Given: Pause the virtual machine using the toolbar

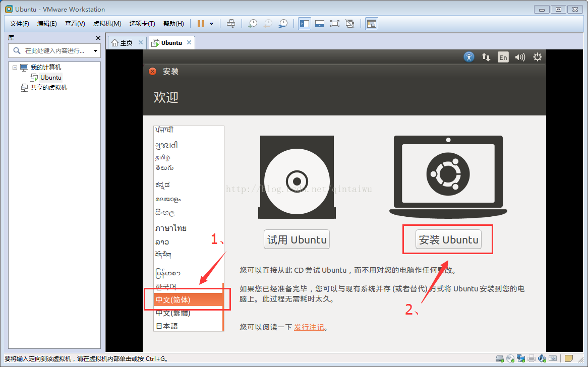Looking at the screenshot, I should 201,24.
